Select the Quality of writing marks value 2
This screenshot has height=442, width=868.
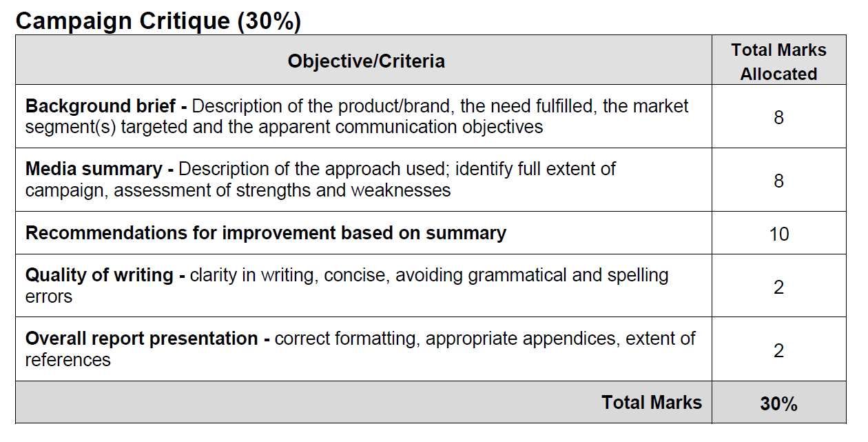pos(778,287)
